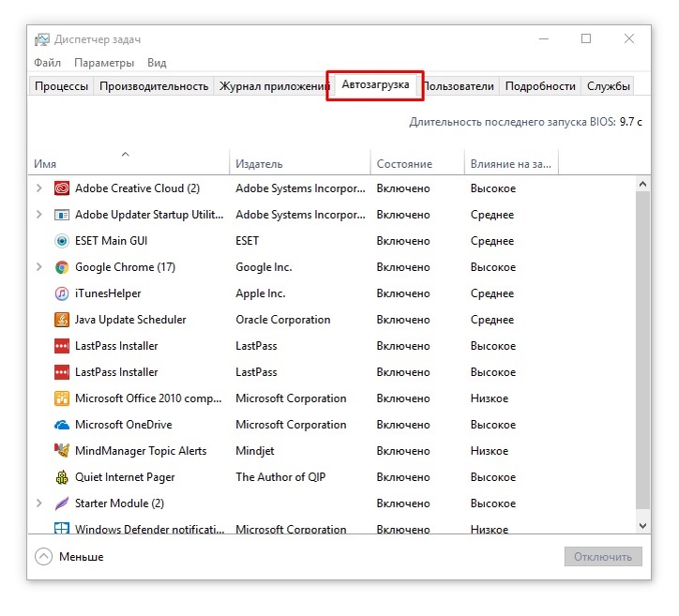
Task: Switch to the Службы tab
Action: (608, 86)
